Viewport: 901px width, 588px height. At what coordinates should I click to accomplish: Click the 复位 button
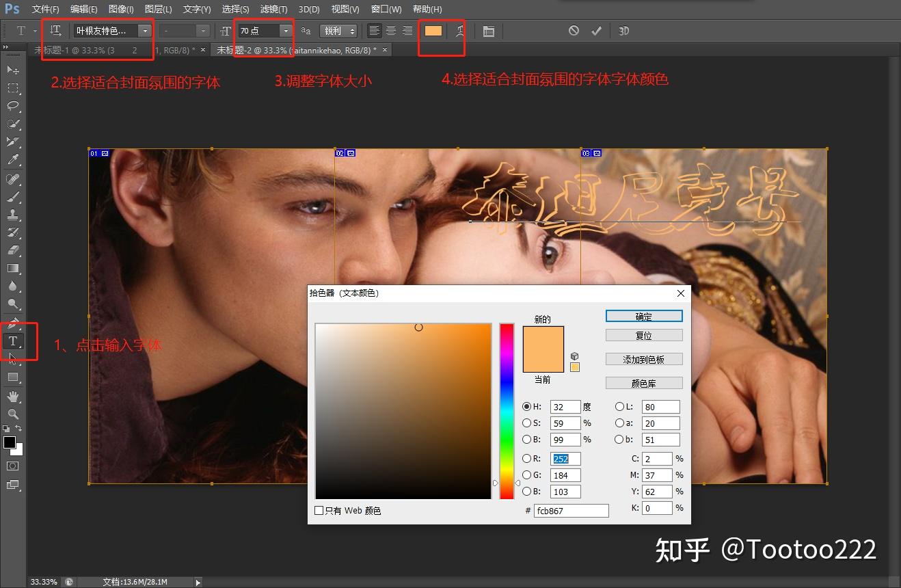click(x=644, y=335)
